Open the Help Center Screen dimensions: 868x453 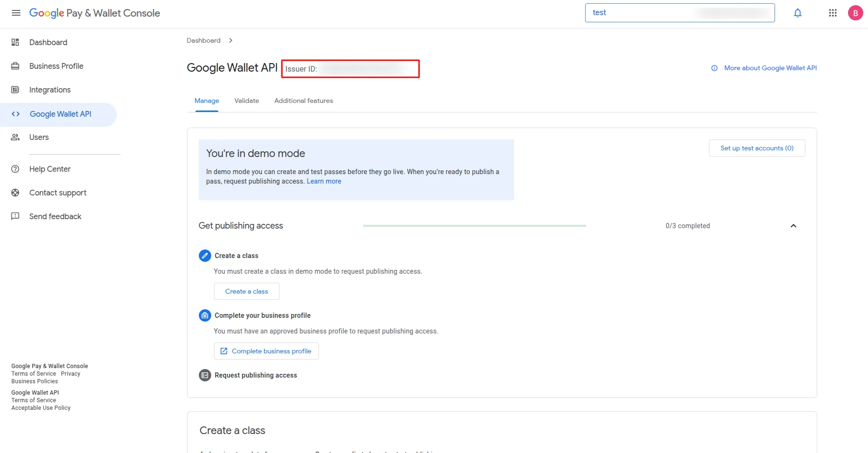click(x=49, y=169)
